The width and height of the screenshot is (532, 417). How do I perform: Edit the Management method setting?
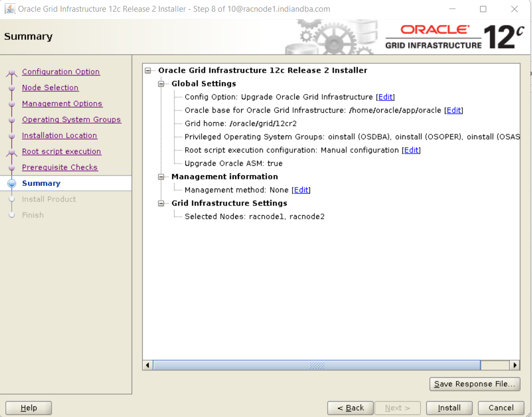[x=301, y=190]
